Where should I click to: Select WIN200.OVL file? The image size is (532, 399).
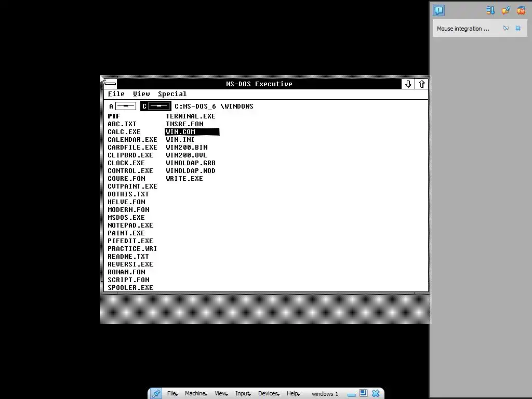point(187,155)
